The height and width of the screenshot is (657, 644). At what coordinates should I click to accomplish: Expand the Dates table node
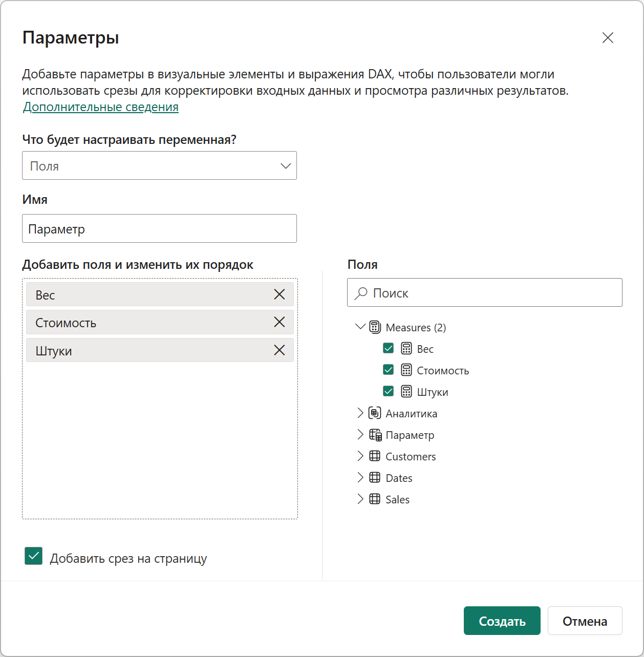360,477
